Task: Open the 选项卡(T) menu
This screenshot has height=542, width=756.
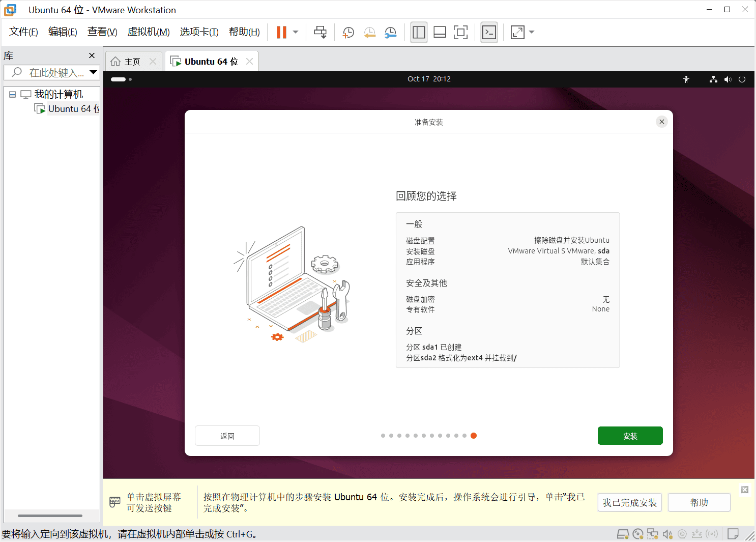Action: [x=199, y=32]
